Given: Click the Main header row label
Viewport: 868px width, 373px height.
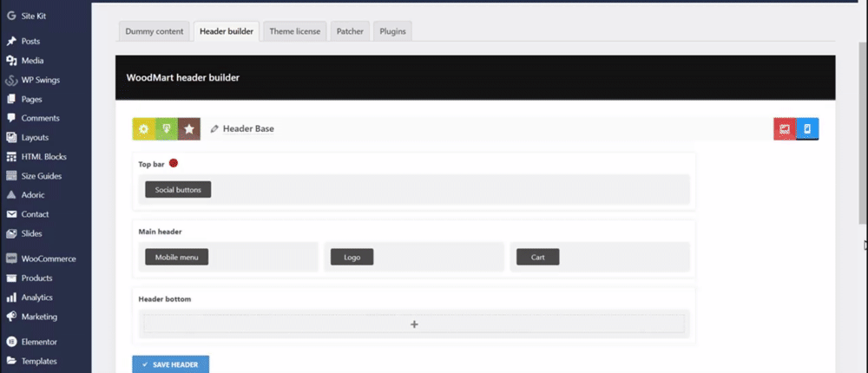Looking at the screenshot, I should (160, 232).
